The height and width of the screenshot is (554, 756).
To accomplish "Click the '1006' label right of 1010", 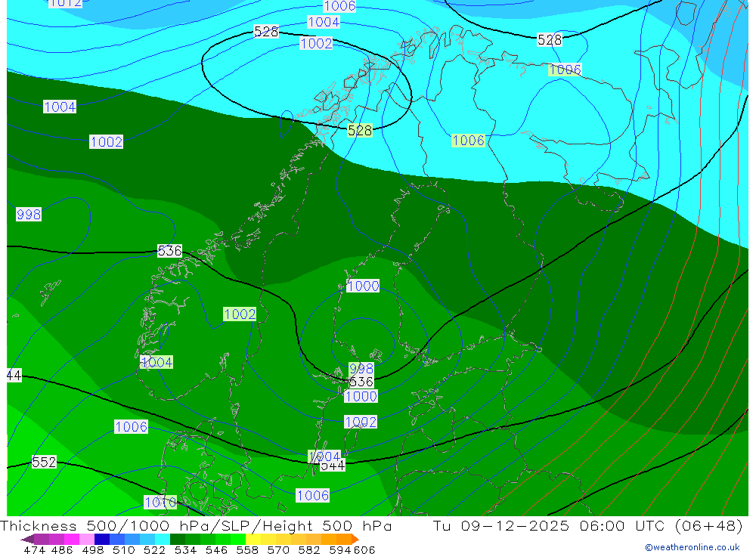I will tap(312, 496).
